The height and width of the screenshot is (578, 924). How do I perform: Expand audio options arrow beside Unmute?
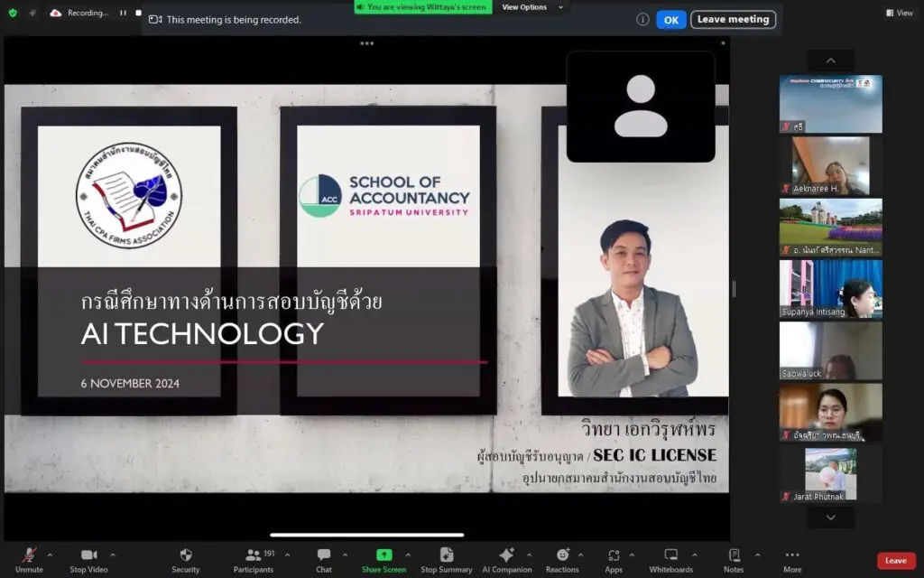pos(51,555)
